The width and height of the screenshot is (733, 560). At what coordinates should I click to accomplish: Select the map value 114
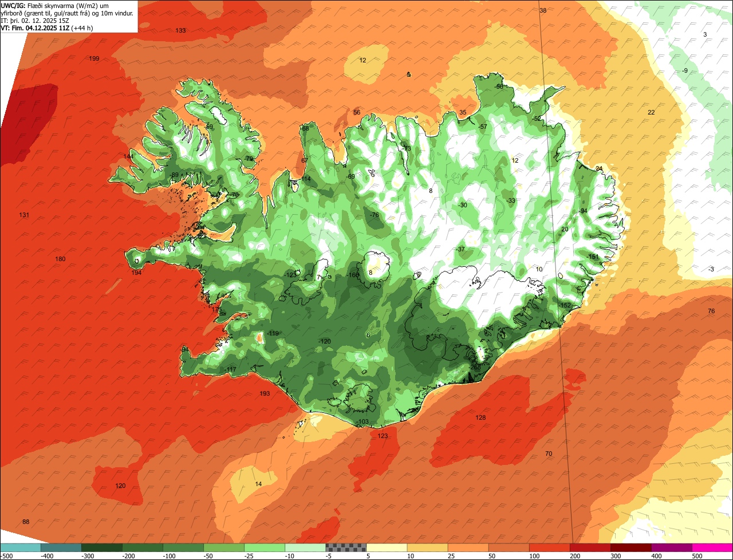click(306, 179)
